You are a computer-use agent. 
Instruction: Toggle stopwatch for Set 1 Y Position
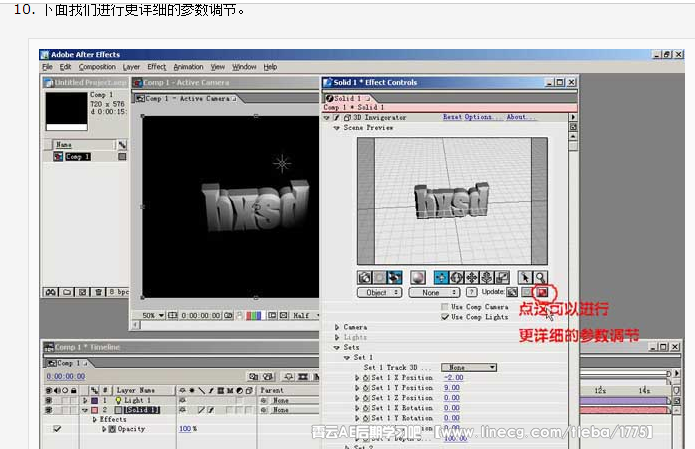coord(366,388)
